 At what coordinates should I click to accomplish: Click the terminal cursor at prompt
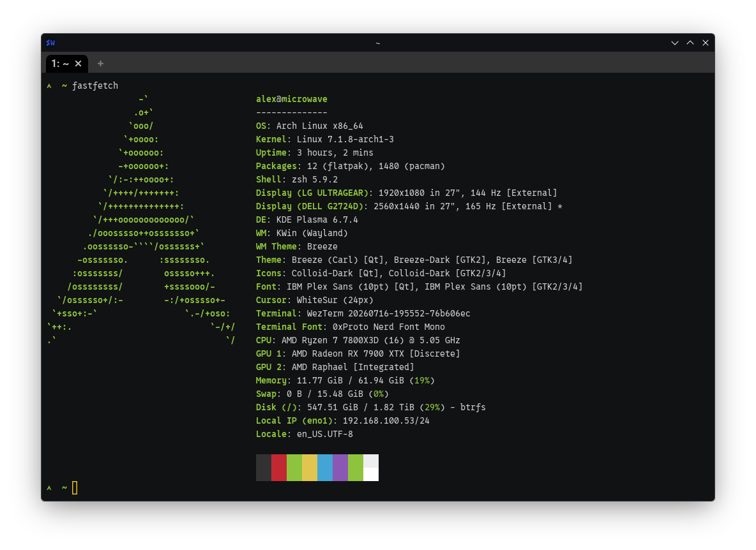(x=75, y=488)
